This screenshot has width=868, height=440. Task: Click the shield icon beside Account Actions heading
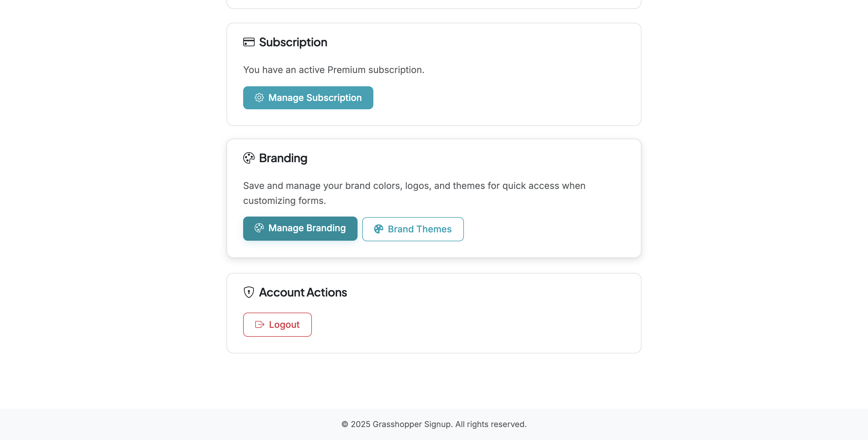249,292
